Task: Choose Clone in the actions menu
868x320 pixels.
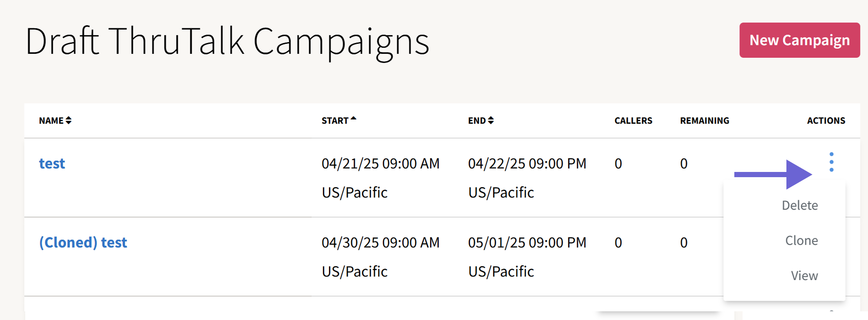Action: point(802,241)
